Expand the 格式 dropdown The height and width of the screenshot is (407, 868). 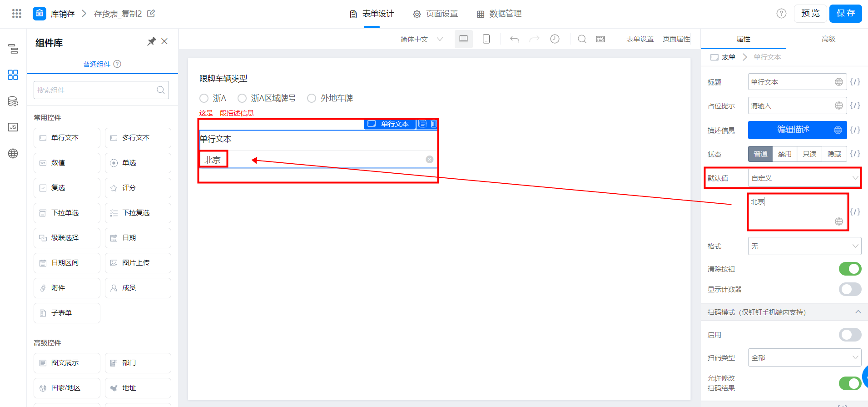pyautogui.click(x=804, y=246)
